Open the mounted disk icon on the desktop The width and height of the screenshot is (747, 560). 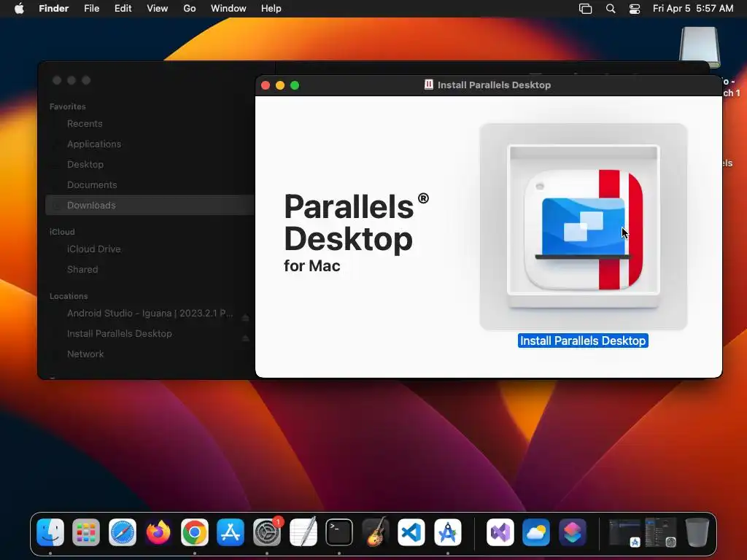[700, 47]
